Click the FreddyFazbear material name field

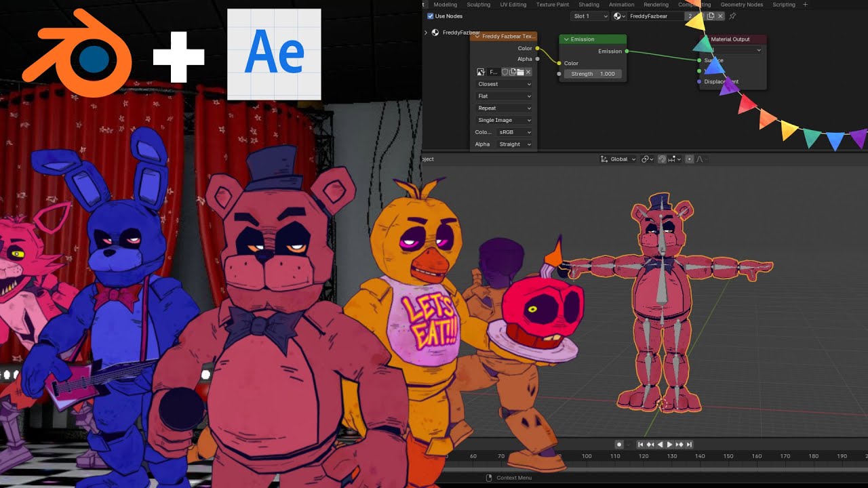655,16
